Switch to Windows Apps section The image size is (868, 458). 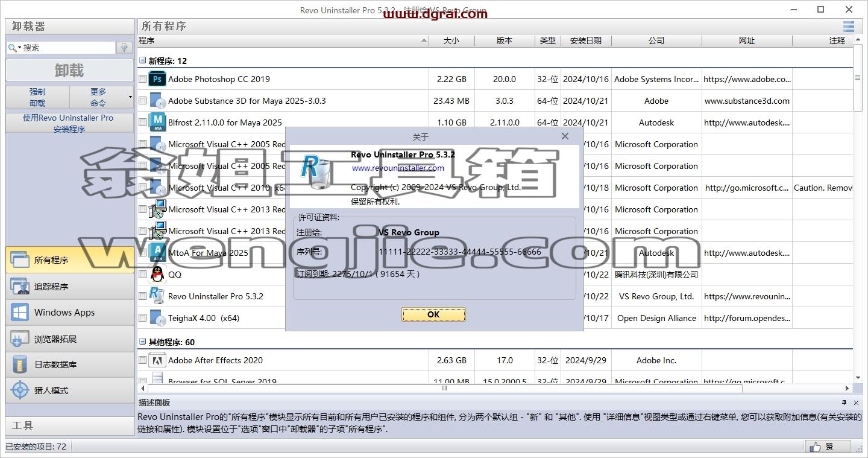coord(70,313)
